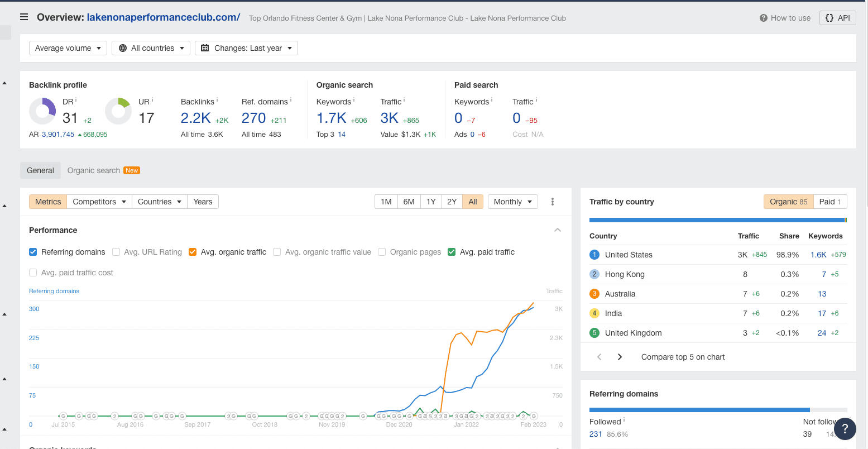Uncheck Avg. paid traffic checkbox
The image size is (868, 449).
point(452,252)
